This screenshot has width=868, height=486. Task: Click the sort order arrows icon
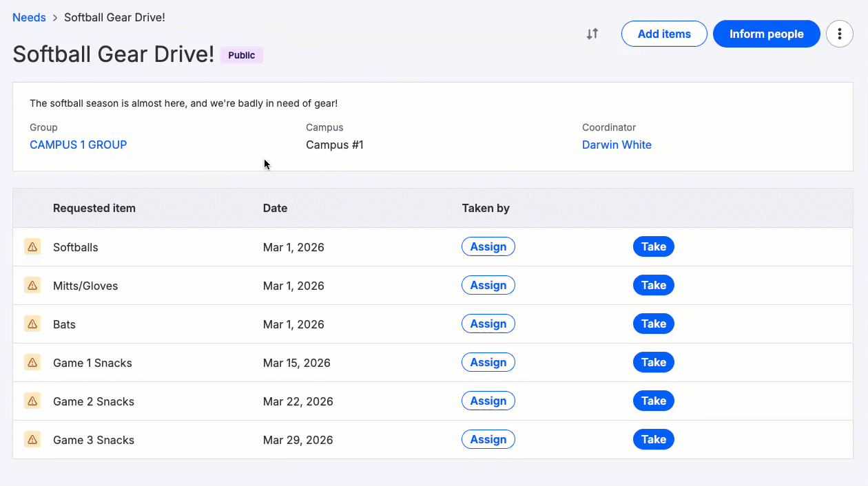tap(592, 34)
